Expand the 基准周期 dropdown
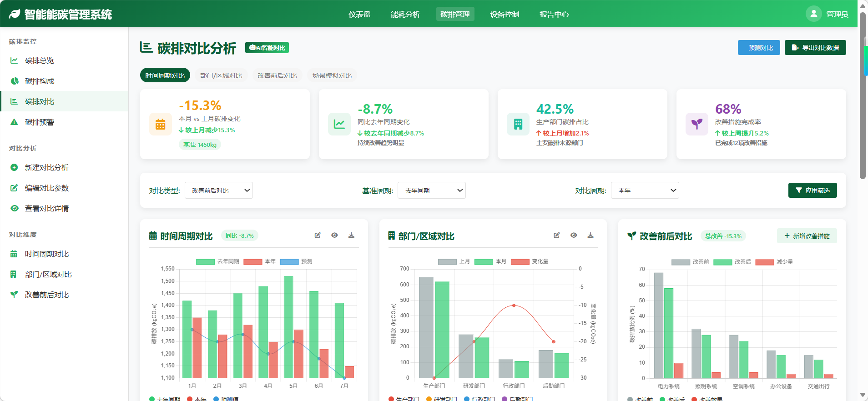 coord(431,190)
